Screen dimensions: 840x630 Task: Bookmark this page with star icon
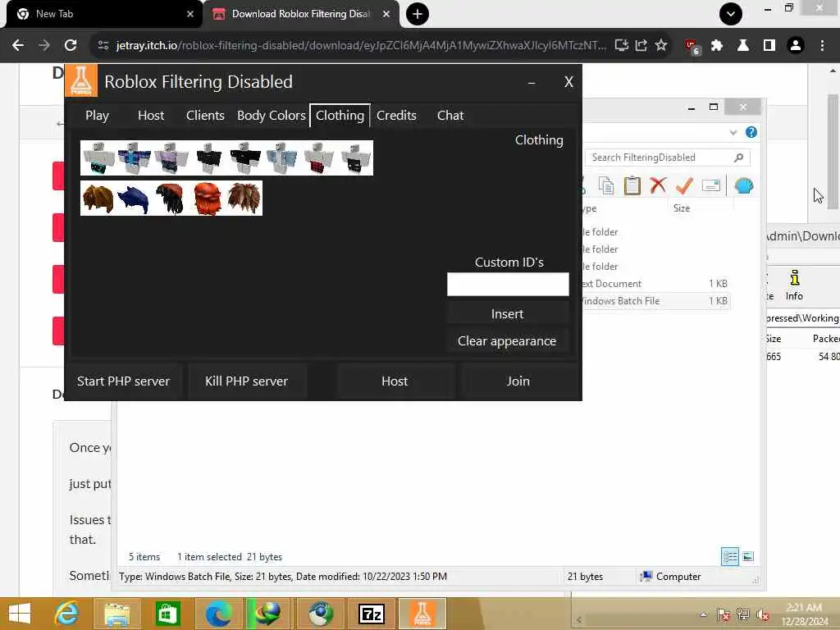coord(661,46)
